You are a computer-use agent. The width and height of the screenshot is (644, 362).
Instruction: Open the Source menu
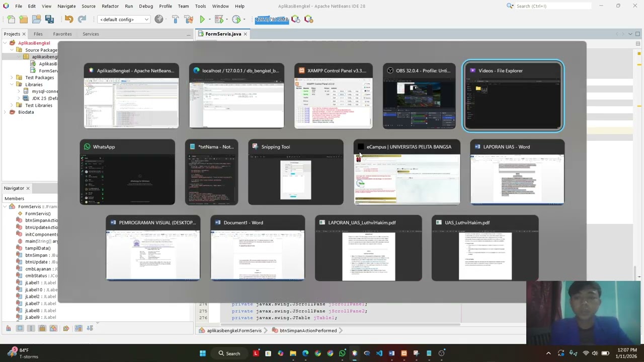tap(89, 6)
